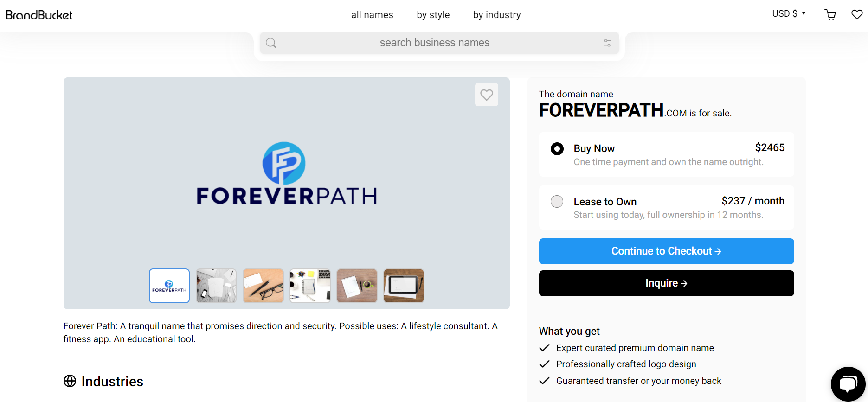Click Continue to Checkout button
The height and width of the screenshot is (402, 868).
click(666, 251)
